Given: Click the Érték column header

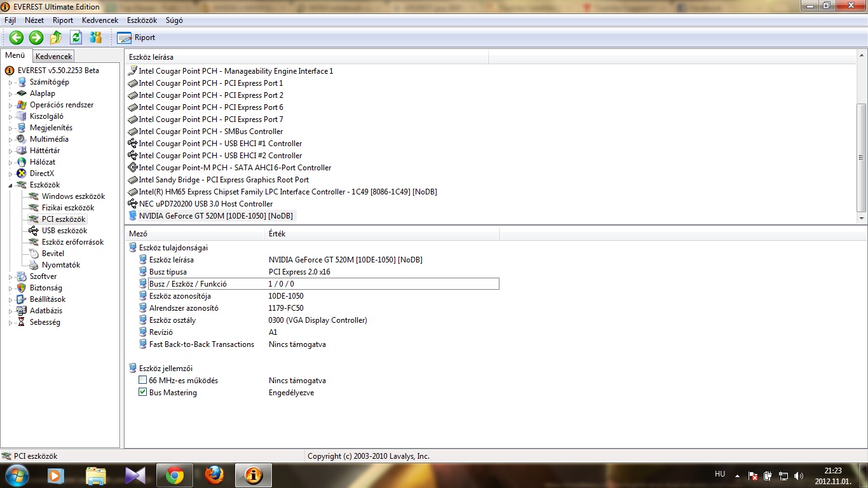Looking at the screenshot, I should [382, 234].
